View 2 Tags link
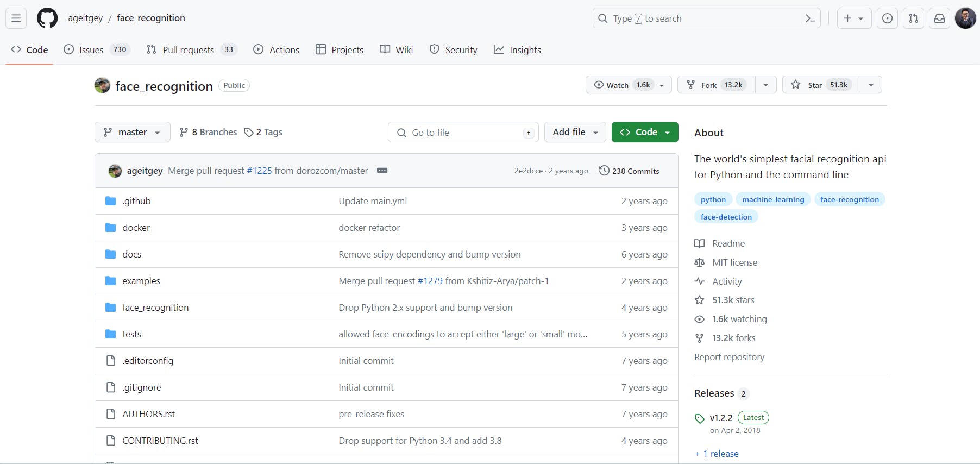This screenshot has height=464, width=980. point(263,132)
